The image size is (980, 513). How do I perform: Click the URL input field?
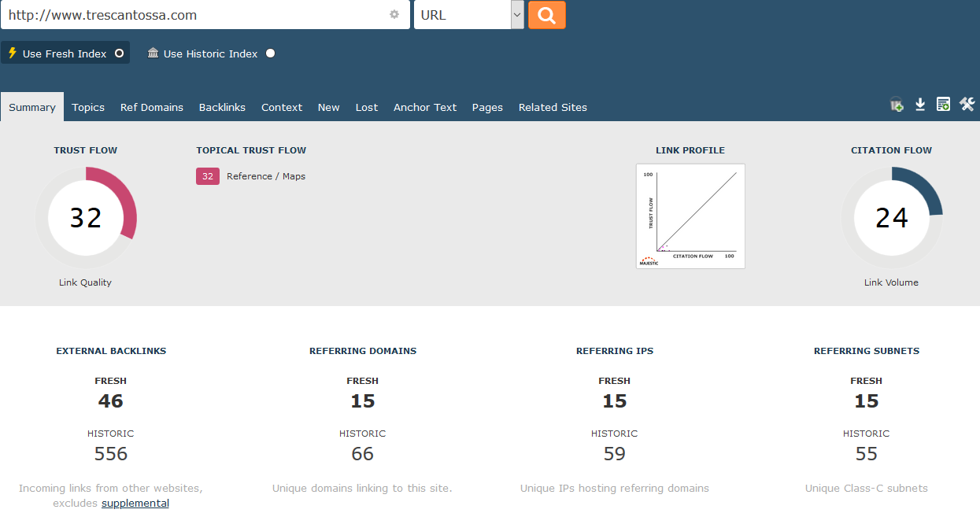point(197,15)
